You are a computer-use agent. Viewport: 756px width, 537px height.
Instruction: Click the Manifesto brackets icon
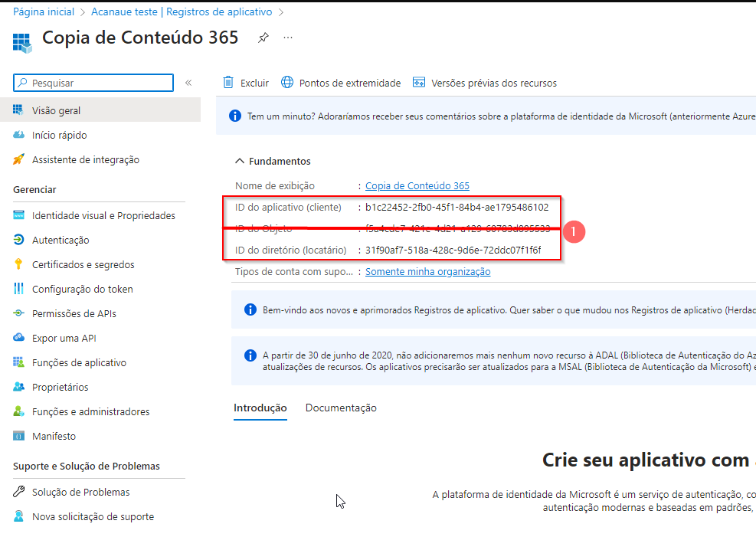19,436
